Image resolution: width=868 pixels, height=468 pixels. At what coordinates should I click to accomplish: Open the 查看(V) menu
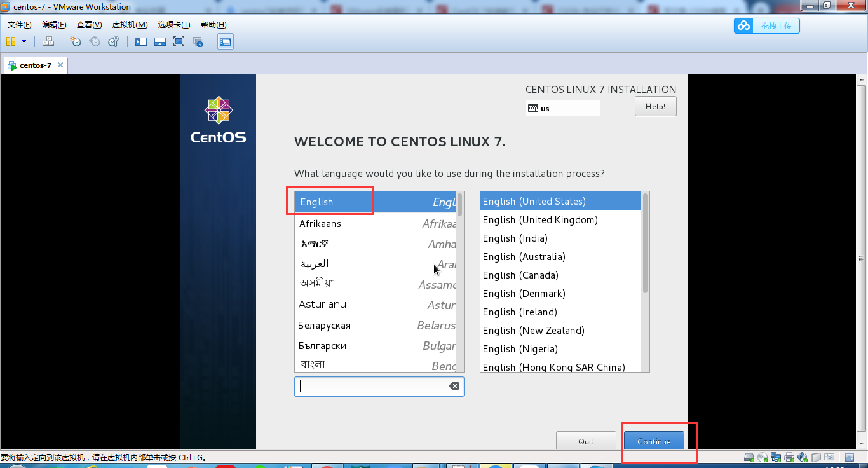pos(89,25)
